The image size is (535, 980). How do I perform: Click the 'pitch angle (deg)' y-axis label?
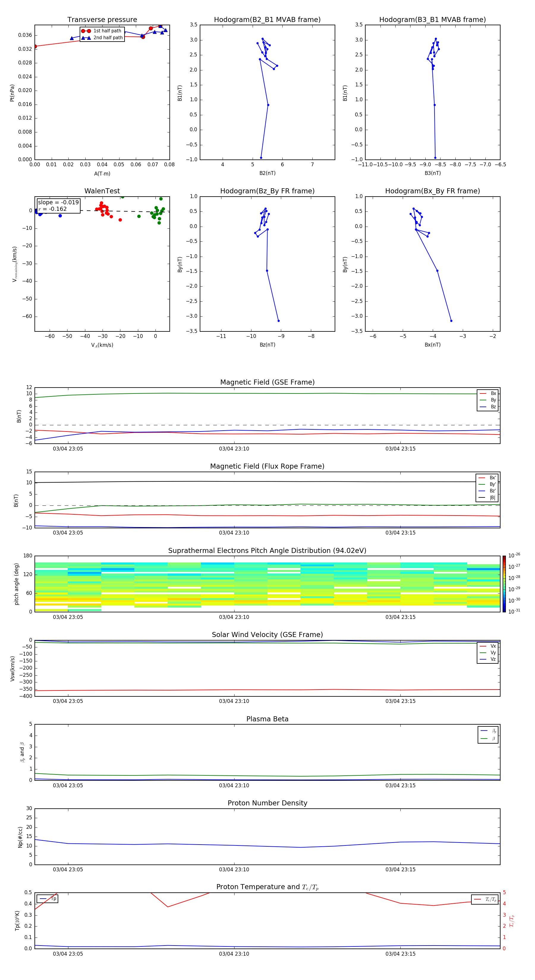pos(17,584)
